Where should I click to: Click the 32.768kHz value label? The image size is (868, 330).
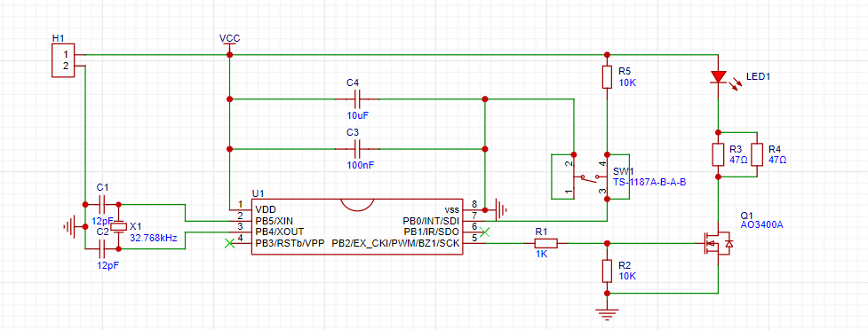[154, 239]
